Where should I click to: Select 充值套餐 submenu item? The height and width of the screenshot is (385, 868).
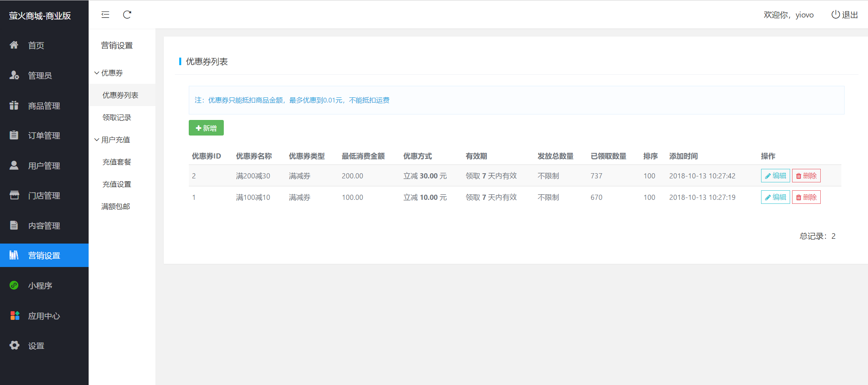tap(117, 162)
